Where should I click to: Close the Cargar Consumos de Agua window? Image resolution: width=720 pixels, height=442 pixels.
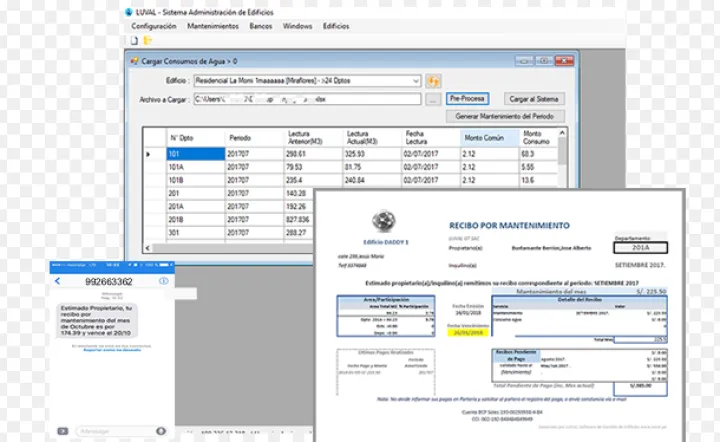(564, 61)
